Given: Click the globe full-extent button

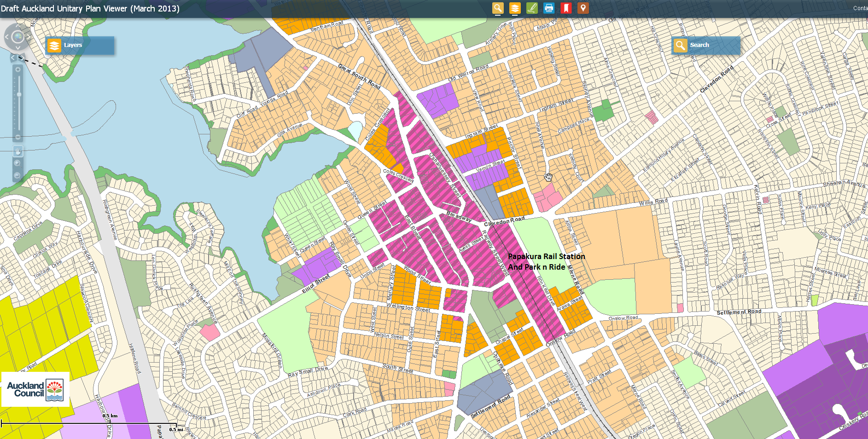Looking at the screenshot, I should tap(17, 36).
